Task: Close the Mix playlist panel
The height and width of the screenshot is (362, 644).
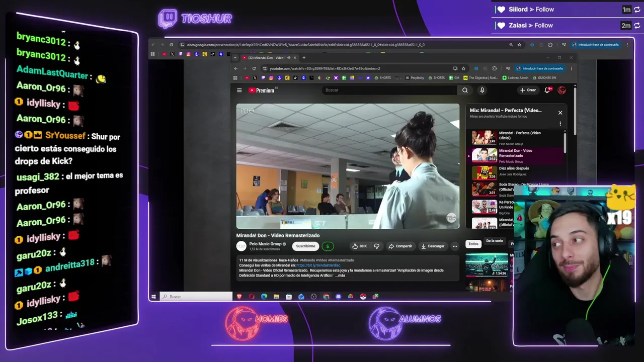Action: coord(560,113)
